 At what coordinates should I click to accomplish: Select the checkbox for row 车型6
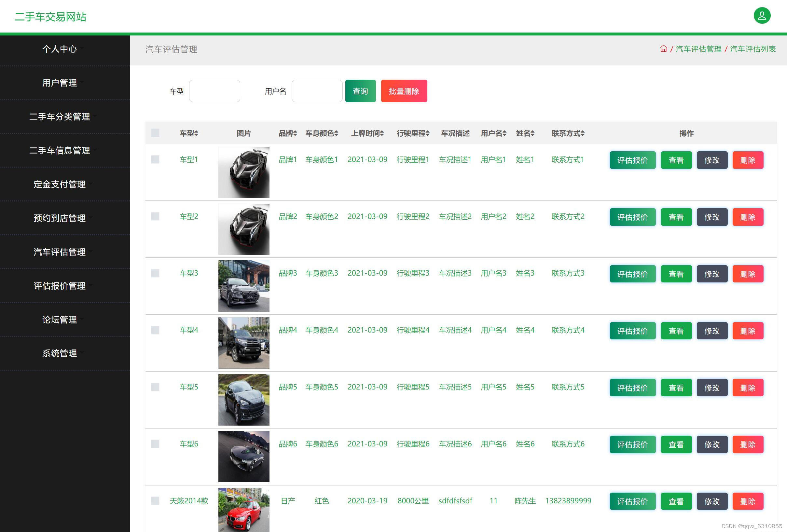tap(155, 443)
